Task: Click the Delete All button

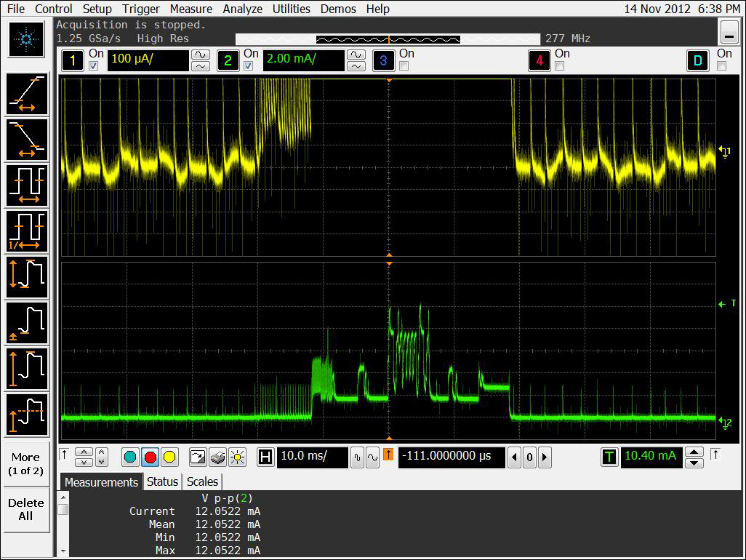Action: 25,509
